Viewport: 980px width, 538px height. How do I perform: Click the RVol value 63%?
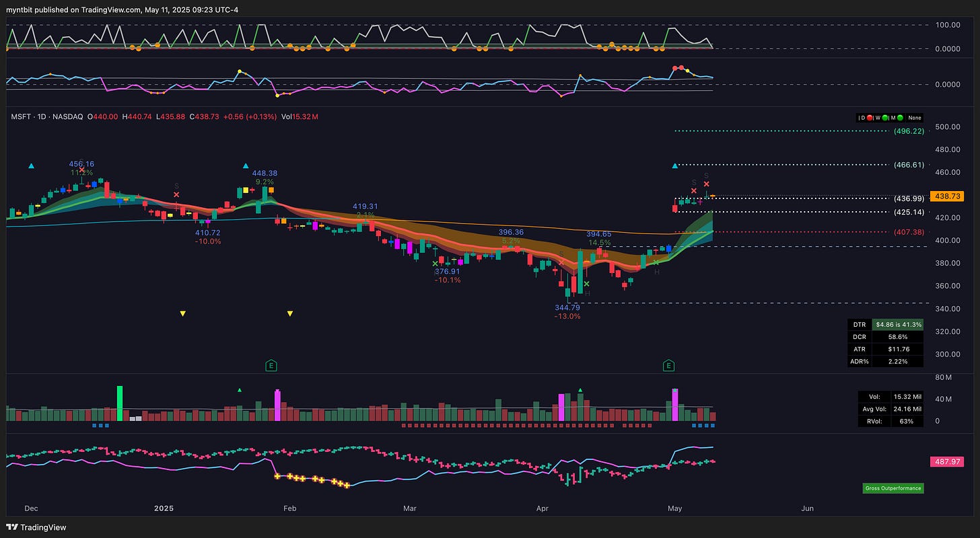click(x=907, y=422)
